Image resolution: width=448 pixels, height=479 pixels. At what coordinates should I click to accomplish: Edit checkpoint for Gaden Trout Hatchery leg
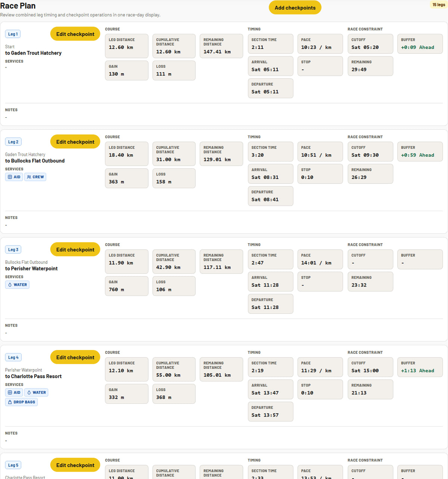(75, 34)
